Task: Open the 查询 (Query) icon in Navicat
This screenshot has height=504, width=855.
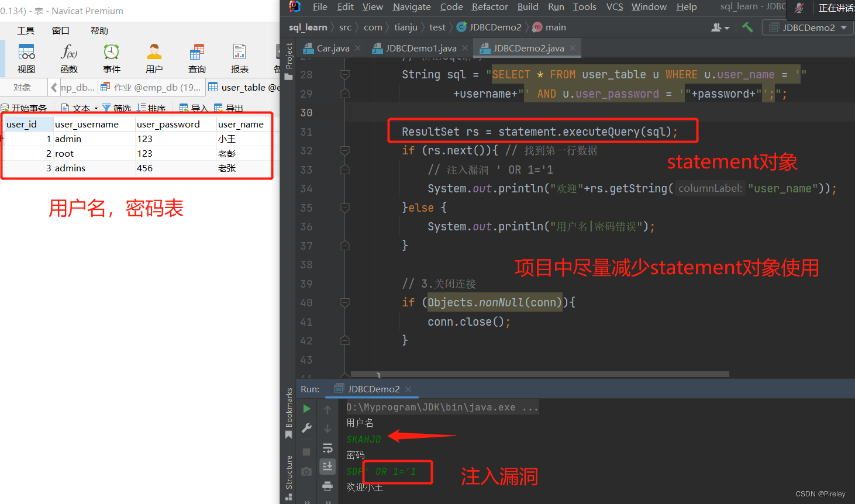Action: click(197, 58)
